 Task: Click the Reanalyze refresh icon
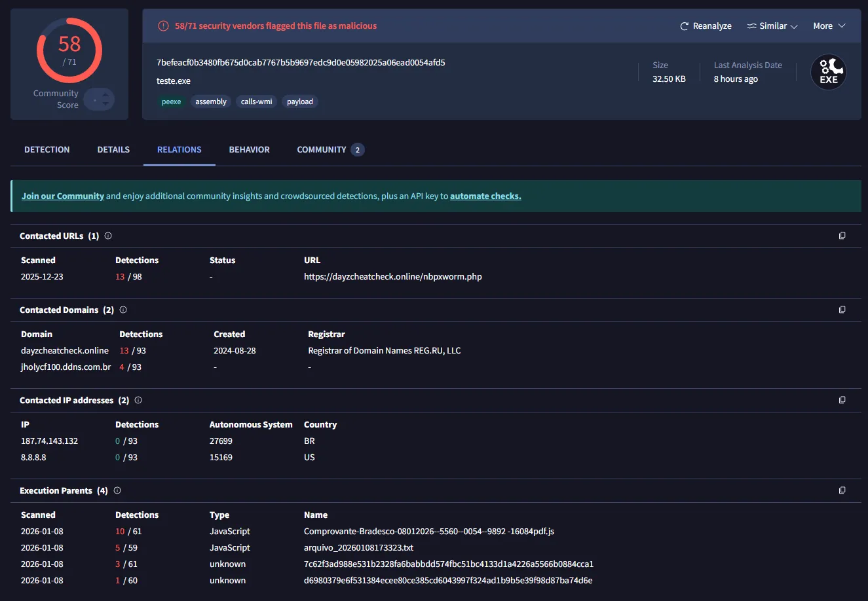pos(685,26)
